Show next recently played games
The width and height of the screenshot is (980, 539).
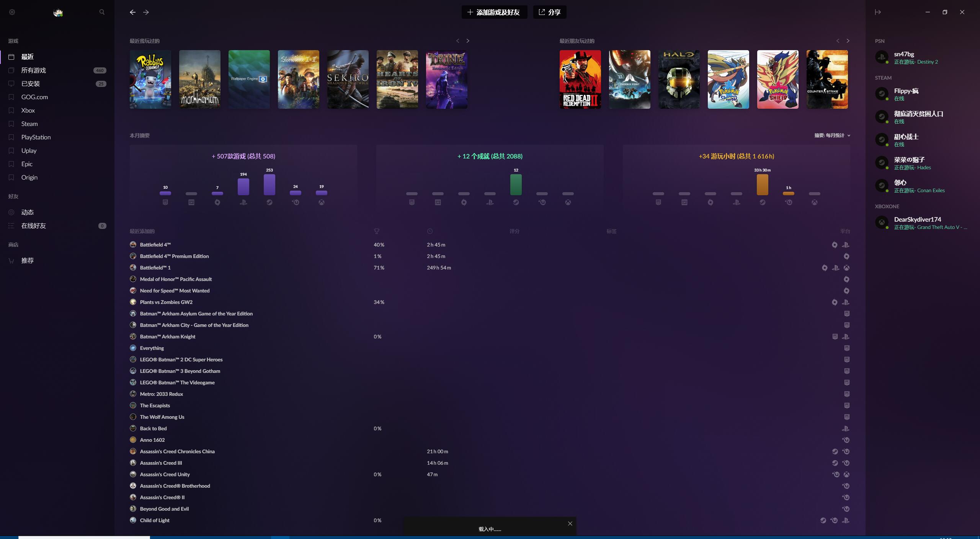[x=467, y=41]
